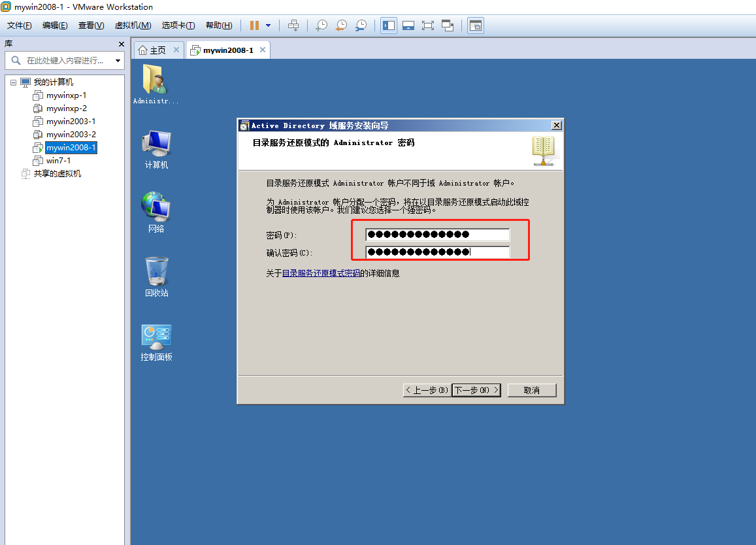Click the 我的计算机 monitor icon
Viewport: 756px width, 545px height.
tap(25, 82)
